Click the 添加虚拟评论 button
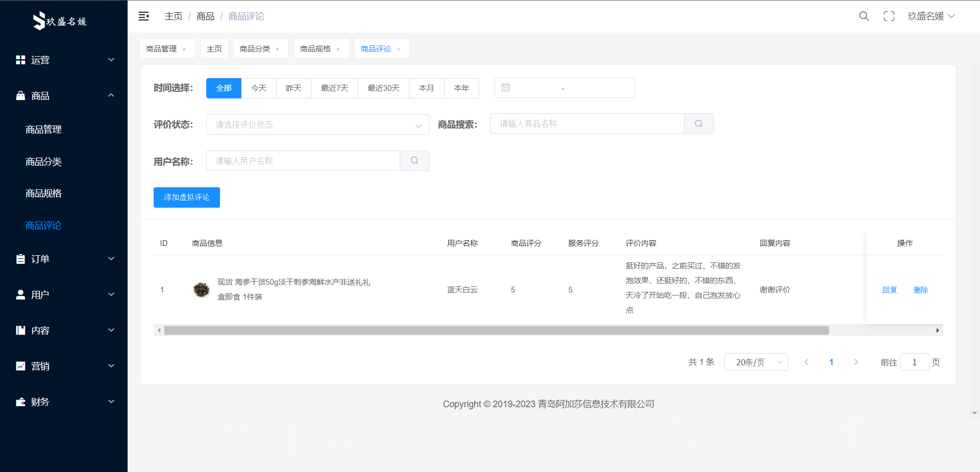 pos(187,197)
